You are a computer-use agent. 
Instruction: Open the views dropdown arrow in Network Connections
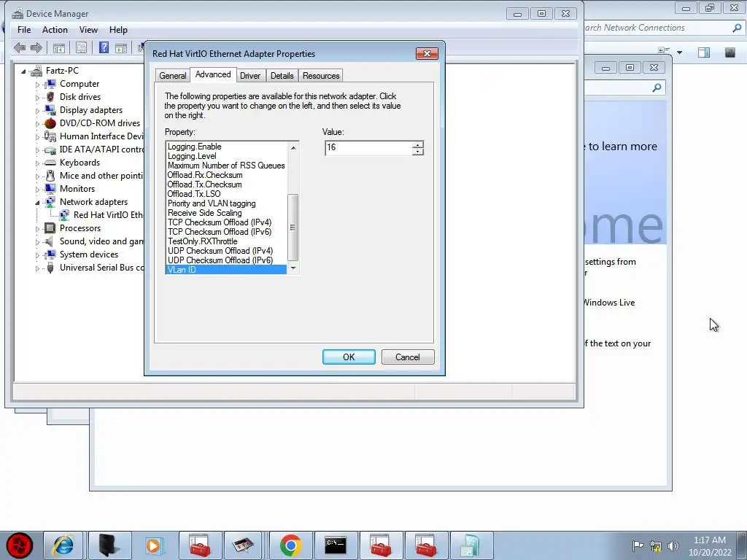coord(679,52)
